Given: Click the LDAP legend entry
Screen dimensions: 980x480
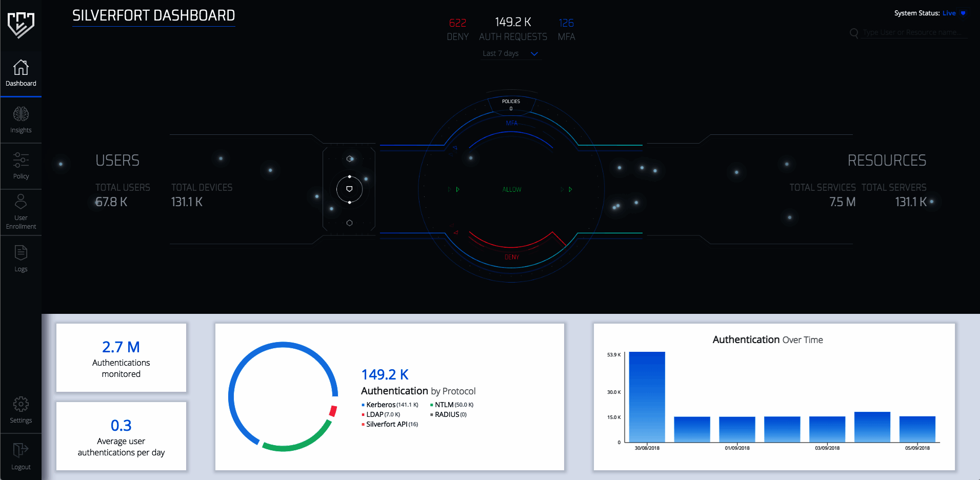Looking at the screenshot, I should 381,415.
